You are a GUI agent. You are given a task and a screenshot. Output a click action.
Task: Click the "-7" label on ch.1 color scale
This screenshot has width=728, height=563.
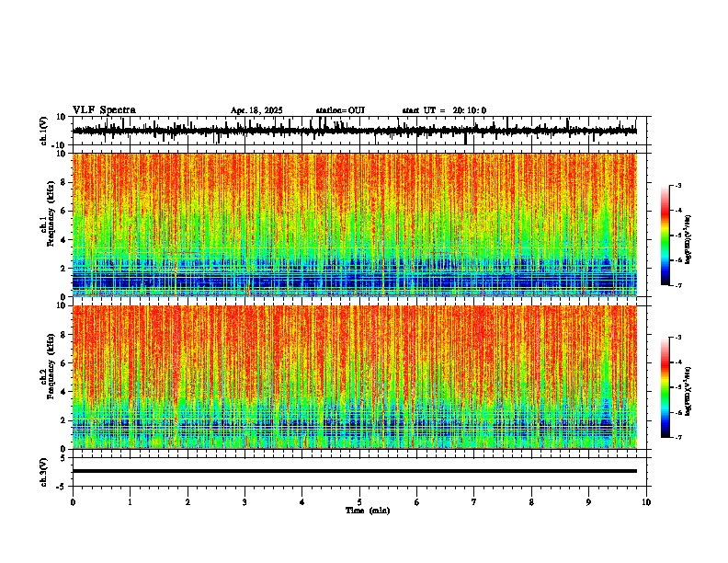point(678,285)
